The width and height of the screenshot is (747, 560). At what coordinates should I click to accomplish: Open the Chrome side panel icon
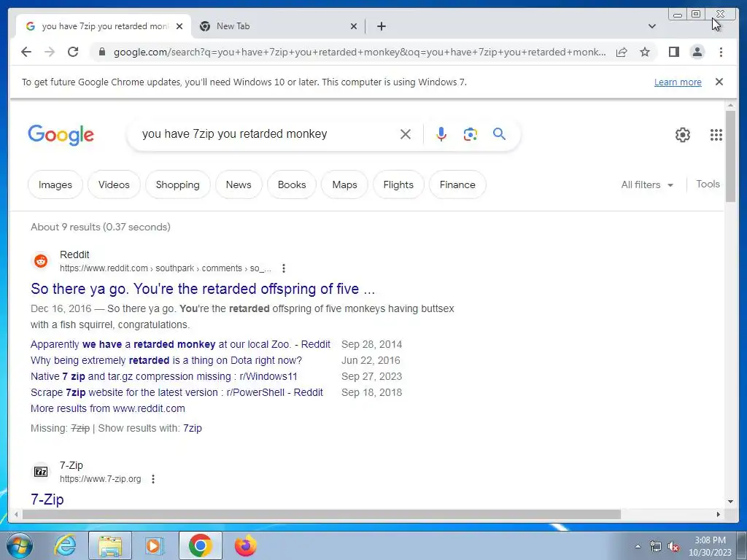673,52
